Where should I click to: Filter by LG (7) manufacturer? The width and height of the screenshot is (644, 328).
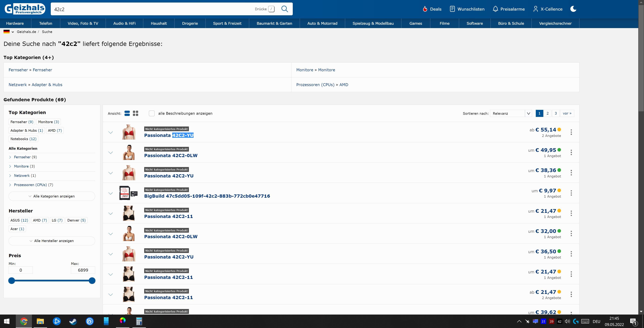pyautogui.click(x=57, y=220)
